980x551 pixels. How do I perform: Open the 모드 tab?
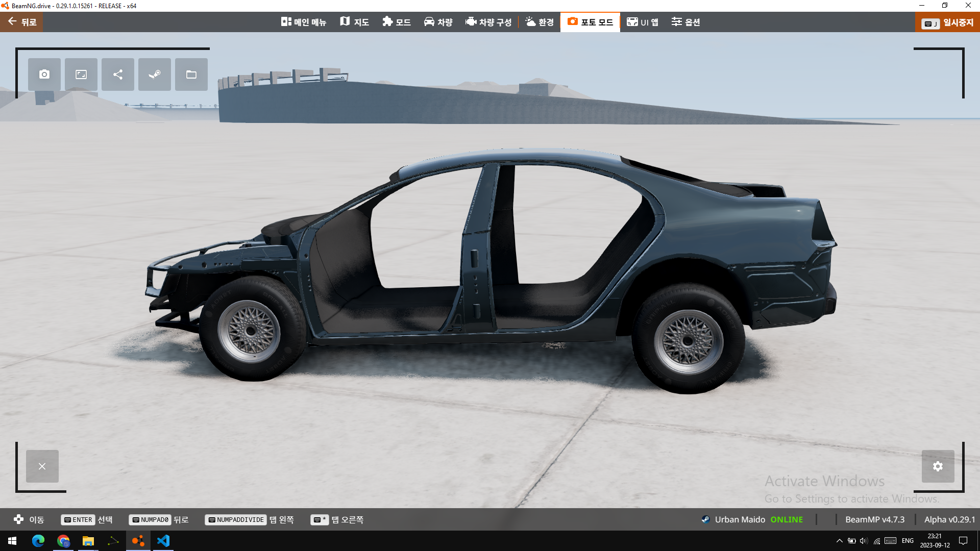pos(397,22)
